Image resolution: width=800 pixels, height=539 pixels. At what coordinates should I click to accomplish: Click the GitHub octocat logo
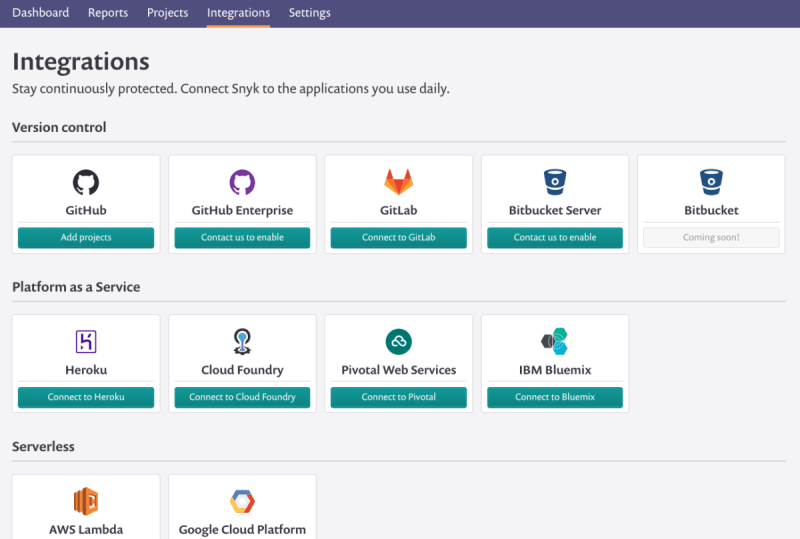pyautogui.click(x=86, y=182)
